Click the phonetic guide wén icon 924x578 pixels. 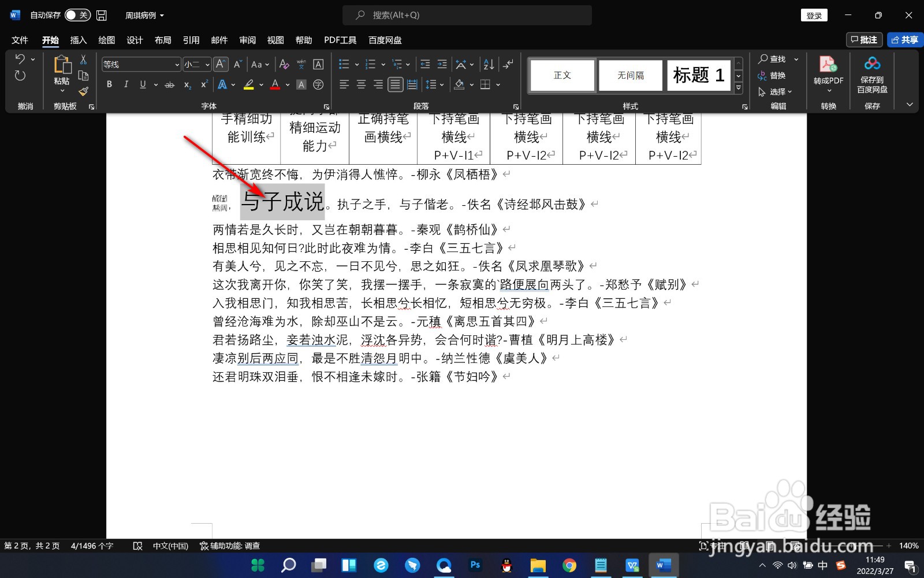301,64
